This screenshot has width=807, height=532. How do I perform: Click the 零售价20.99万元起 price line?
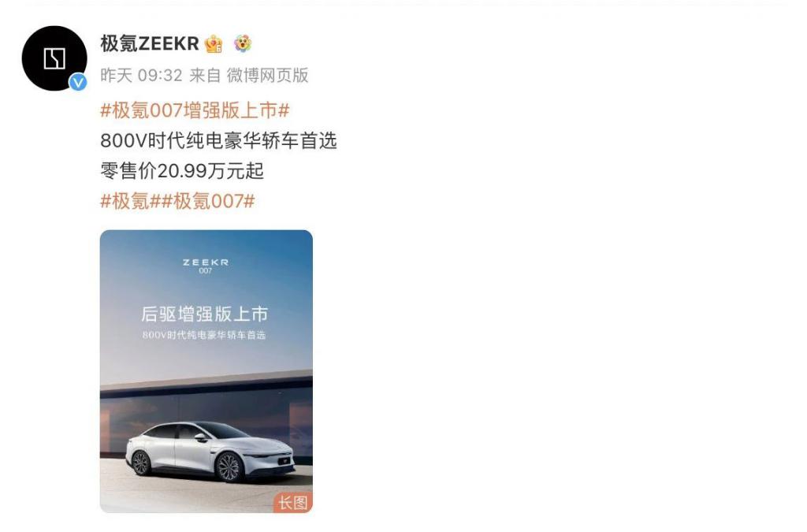[182, 171]
